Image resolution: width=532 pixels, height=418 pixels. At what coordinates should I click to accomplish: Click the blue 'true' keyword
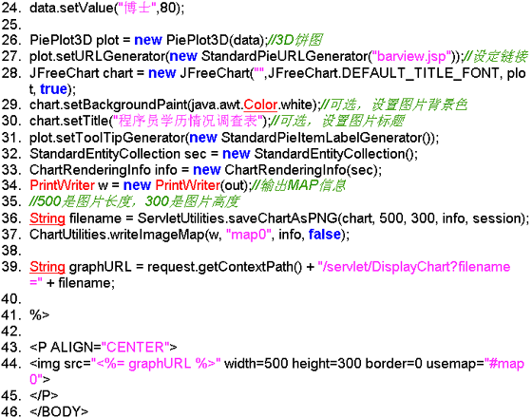coord(53,89)
